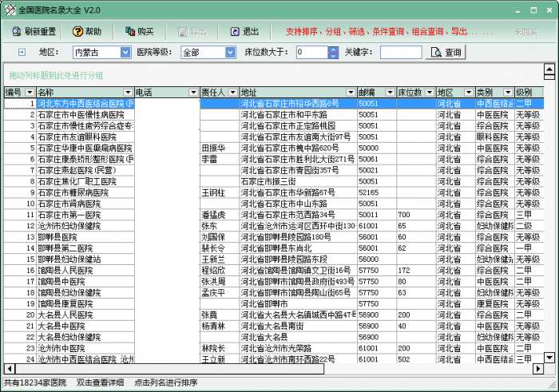Click application icon in title bar
This screenshot has width=559, height=392.
[10, 10]
